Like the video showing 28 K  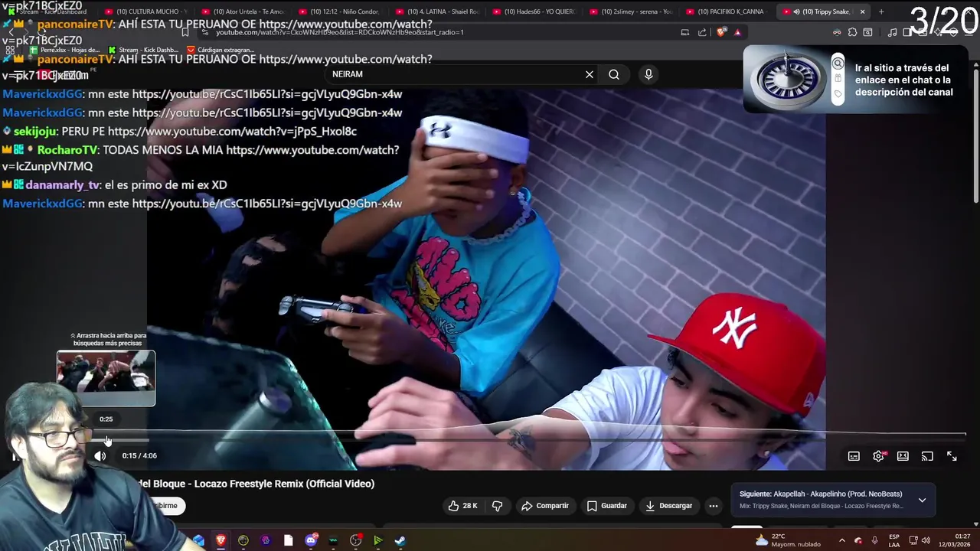(x=462, y=506)
